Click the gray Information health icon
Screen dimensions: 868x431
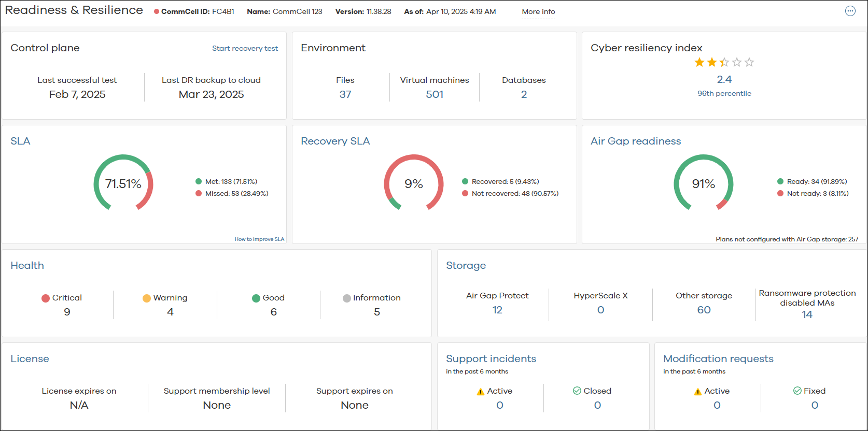[346, 298]
